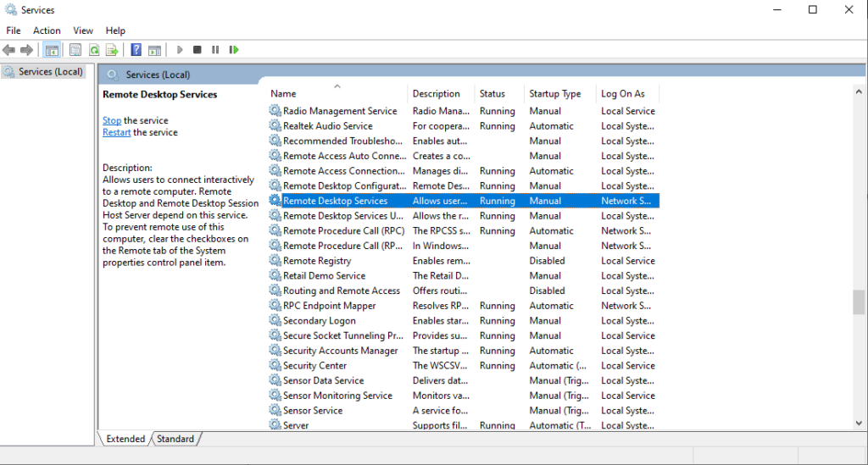Open Help via the blue question mark icon
The image size is (868, 465).
(136, 50)
